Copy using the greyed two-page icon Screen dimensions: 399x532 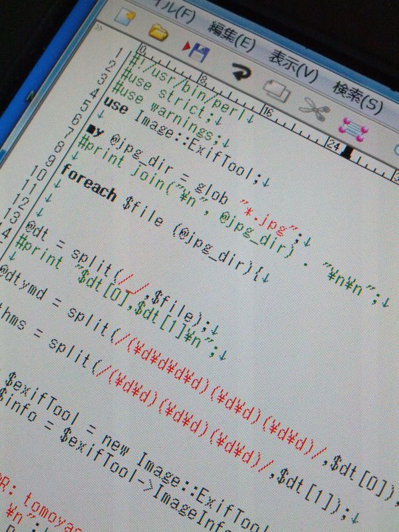277,90
